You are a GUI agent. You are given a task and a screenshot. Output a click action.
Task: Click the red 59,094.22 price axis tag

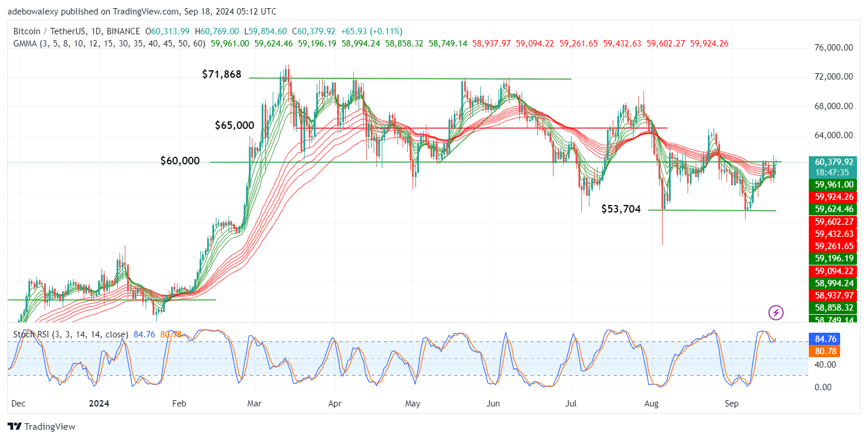[833, 271]
